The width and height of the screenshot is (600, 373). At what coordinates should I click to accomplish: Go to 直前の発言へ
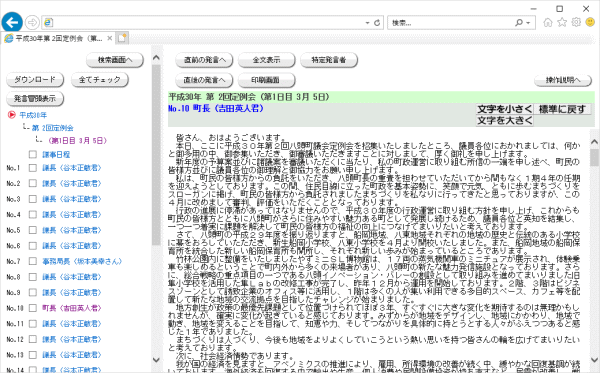point(204,60)
